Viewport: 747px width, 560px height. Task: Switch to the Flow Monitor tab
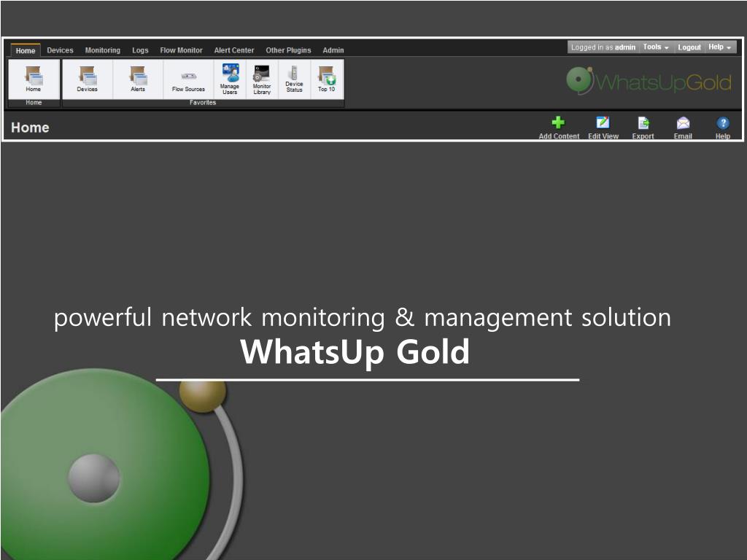[181, 50]
